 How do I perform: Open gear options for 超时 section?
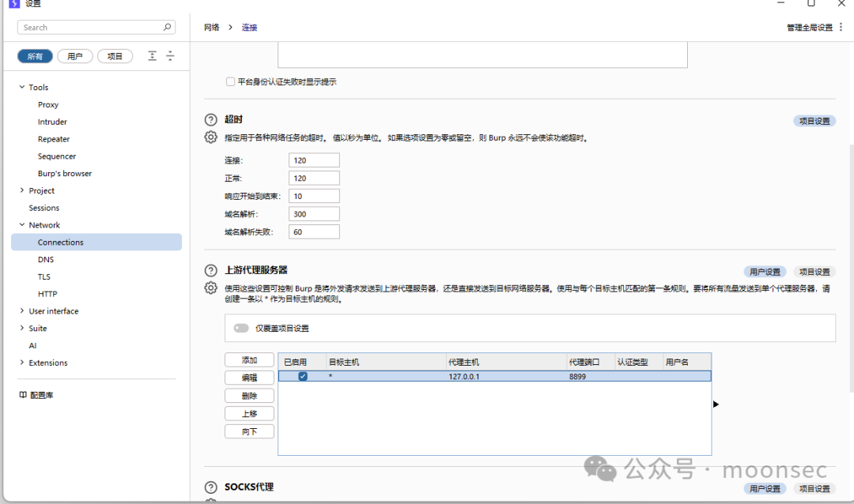(x=211, y=137)
